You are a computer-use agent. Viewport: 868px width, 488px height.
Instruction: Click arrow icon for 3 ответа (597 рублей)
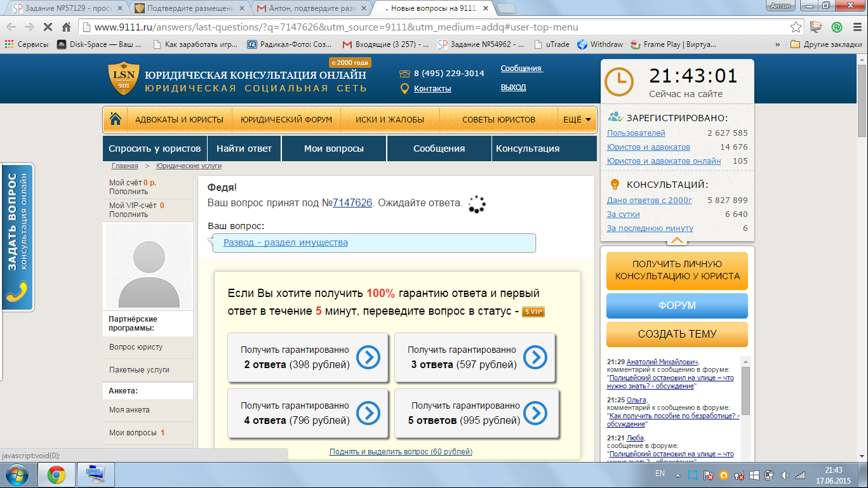535,357
